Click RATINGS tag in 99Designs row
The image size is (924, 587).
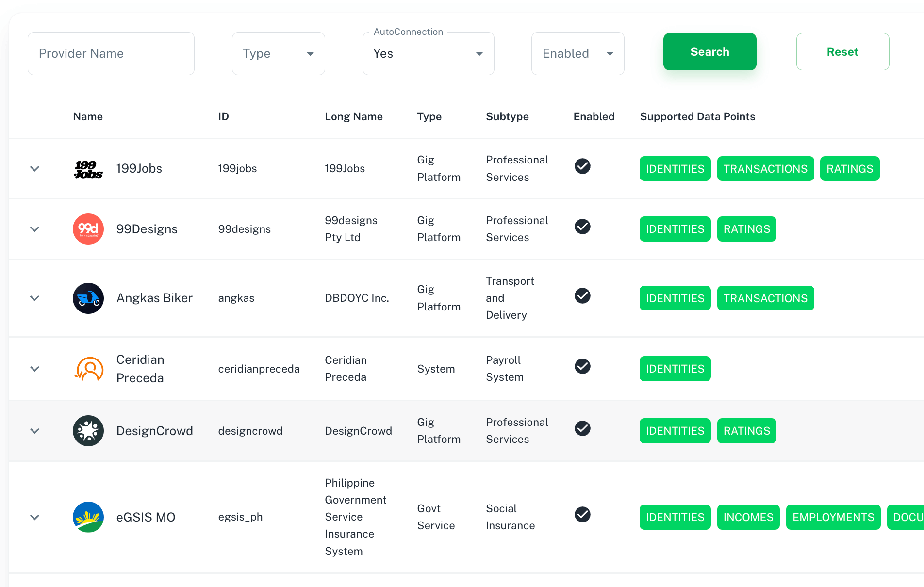point(747,229)
